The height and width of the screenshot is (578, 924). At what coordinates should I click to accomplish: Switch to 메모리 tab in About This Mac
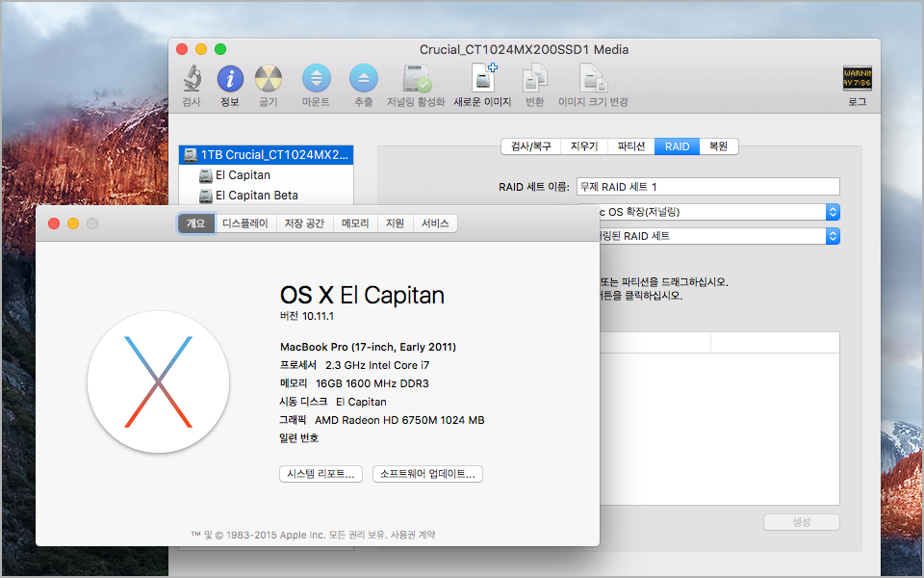(355, 223)
